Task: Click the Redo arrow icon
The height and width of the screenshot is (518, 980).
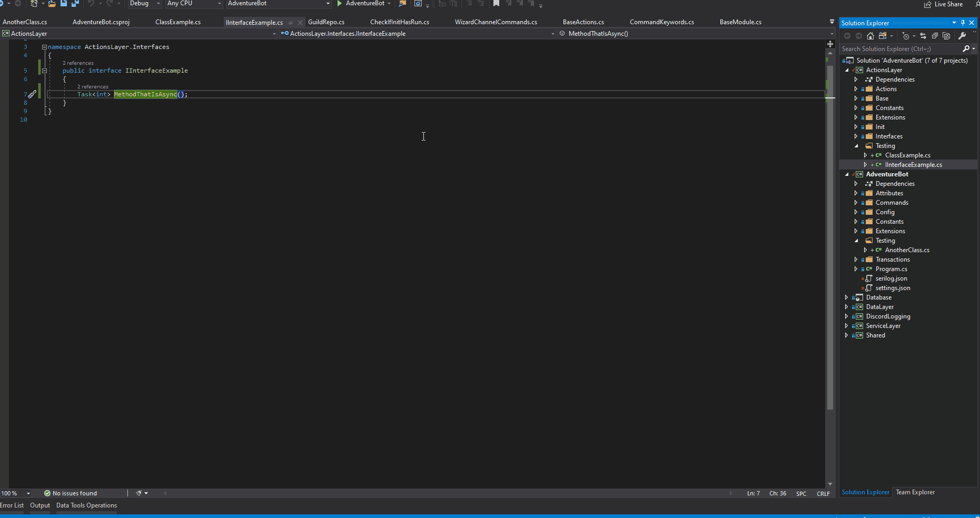Action: click(109, 3)
